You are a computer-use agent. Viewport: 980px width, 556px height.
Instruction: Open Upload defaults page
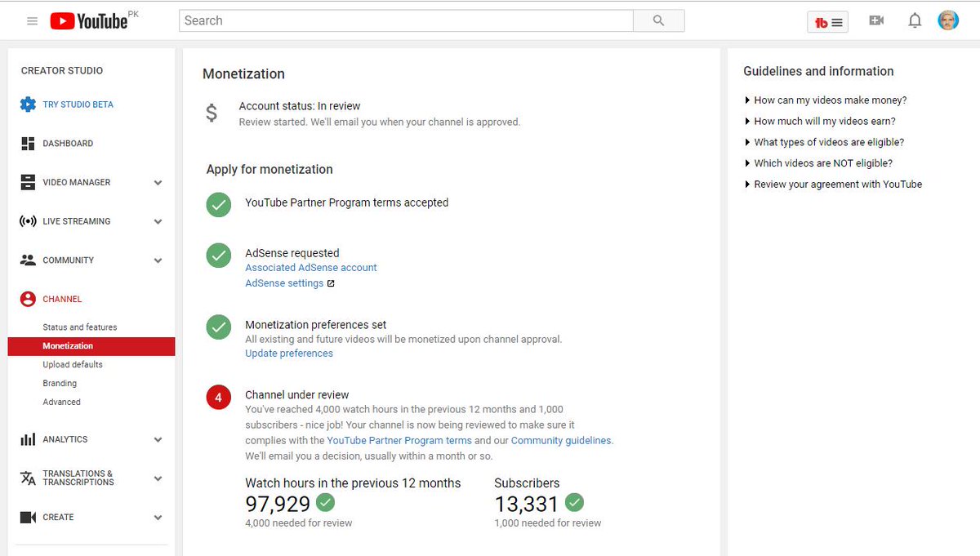(73, 365)
